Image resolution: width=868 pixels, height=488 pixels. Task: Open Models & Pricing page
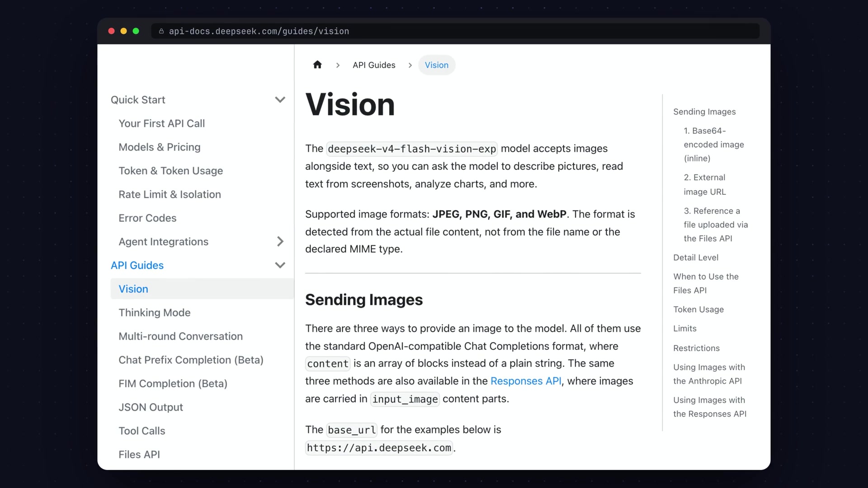(160, 147)
